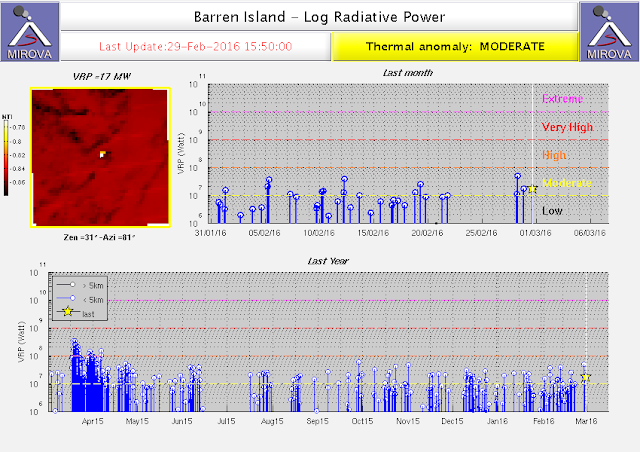Click the 'Dec15' month axis label
This screenshot has height=452, width=640.
pos(452,421)
